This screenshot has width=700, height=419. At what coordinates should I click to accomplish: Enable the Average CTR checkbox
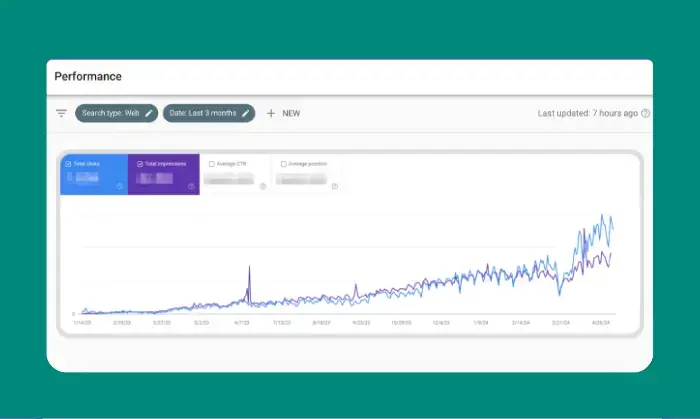[211, 163]
